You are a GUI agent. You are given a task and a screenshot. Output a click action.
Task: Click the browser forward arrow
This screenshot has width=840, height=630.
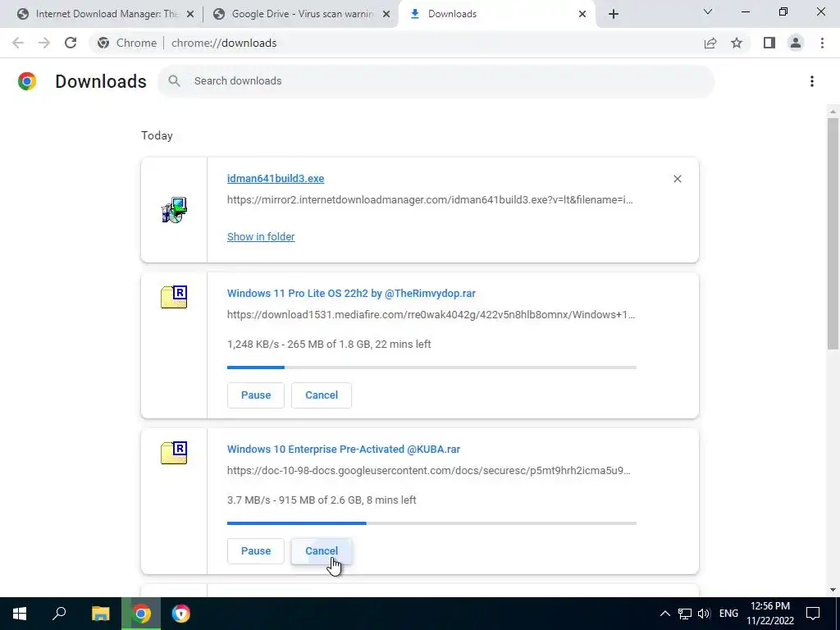44,43
